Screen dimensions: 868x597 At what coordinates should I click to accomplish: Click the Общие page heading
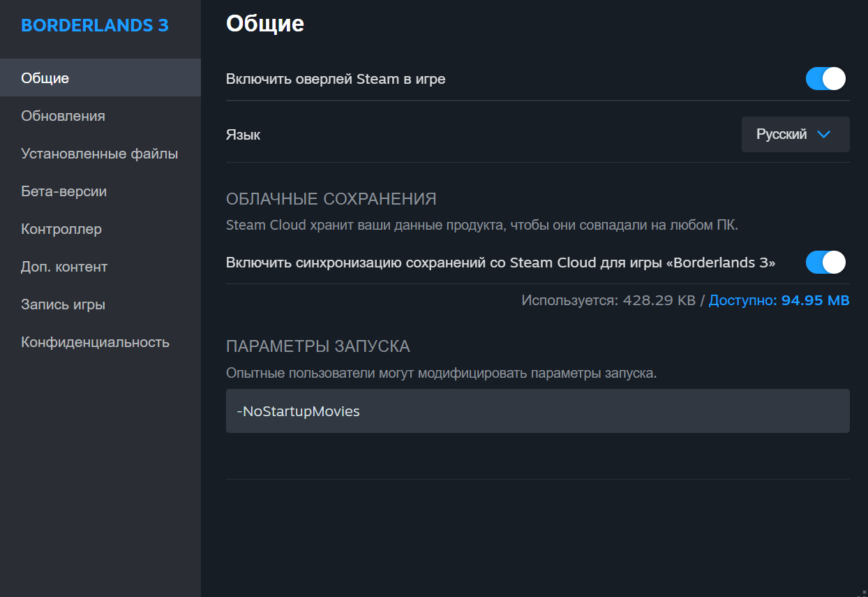pyautogui.click(x=265, y=23)
